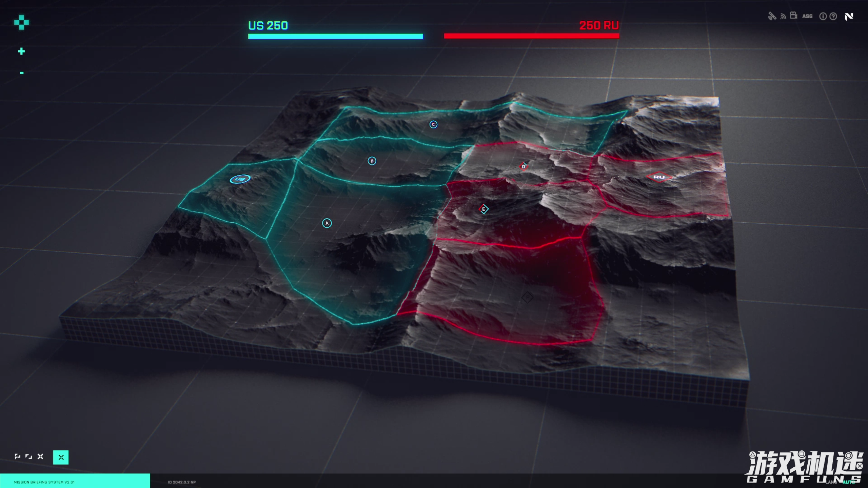Select capture point B marker
Viewport: 868px width, 488px height.
372,161
